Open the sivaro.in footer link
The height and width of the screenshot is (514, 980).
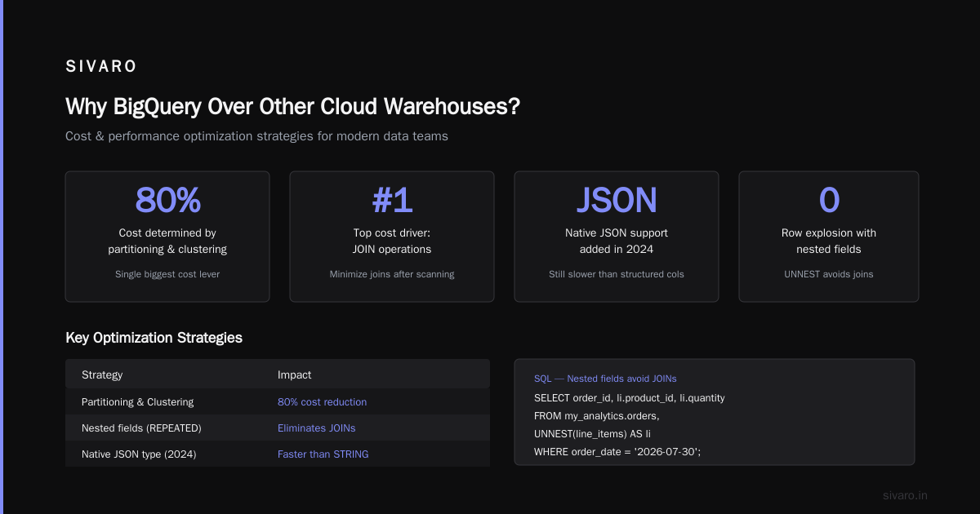[x=906, y=495]
